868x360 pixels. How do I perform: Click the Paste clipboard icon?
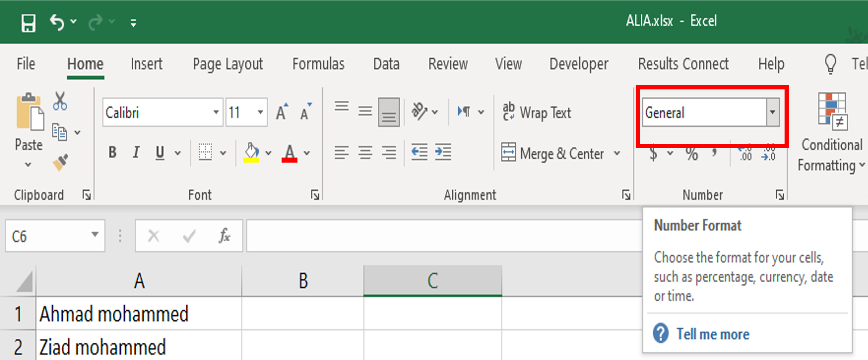point(30,111)
